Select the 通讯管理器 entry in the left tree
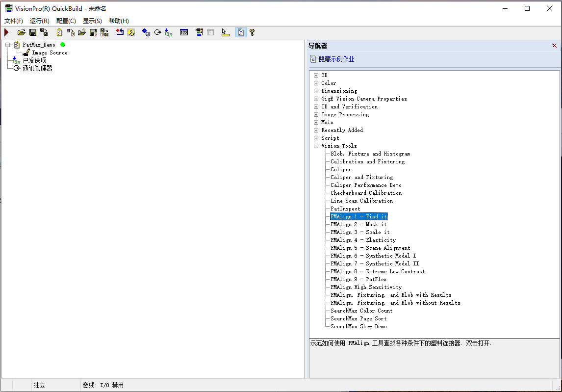Viewport: 562px width, 392px height. (37, 68)
